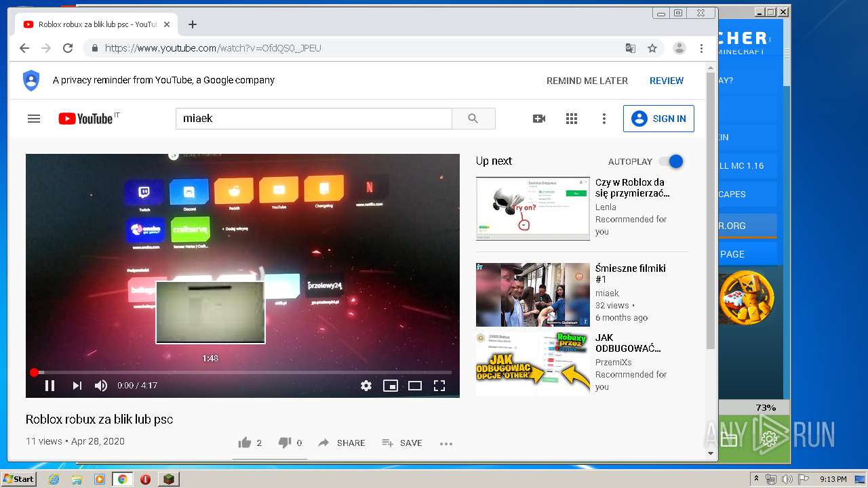
Task: Click the PremiXs channel name
Action: tap(613, 363)
